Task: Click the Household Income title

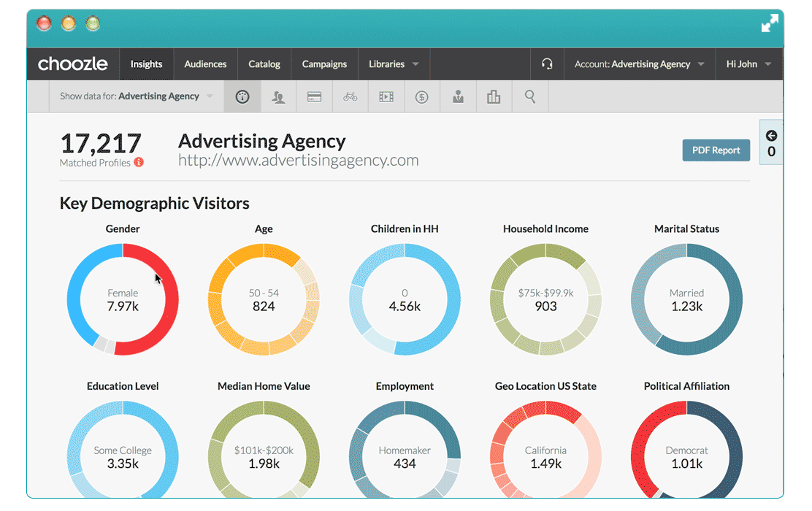Action: (x=545, y=228)
